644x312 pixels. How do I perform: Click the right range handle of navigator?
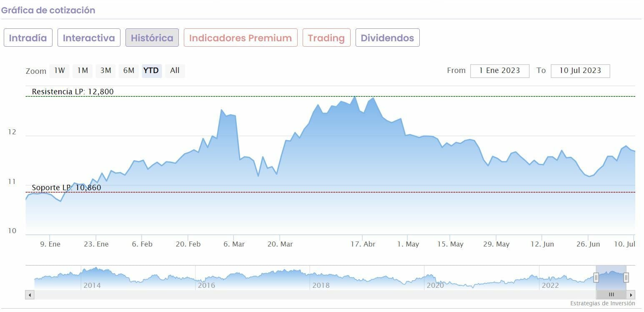click(626, 277)
